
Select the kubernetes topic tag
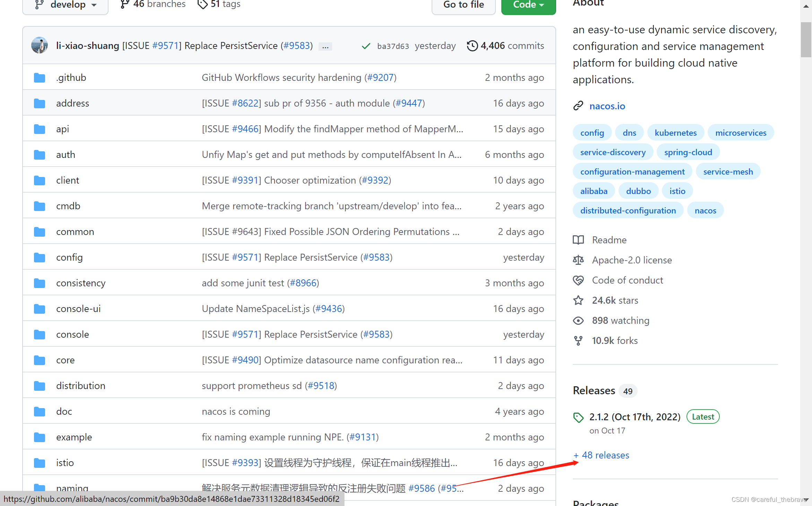pyautogui.click(x=675, y=133)
